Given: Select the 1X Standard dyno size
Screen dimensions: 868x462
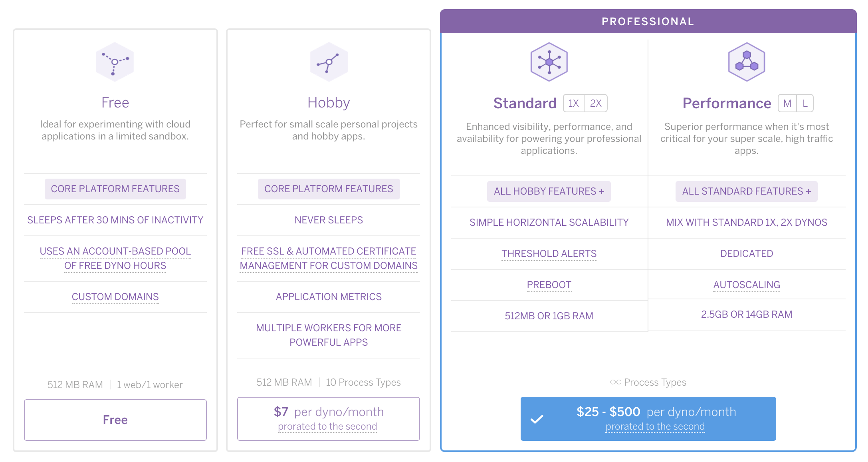Looking at the screenshot, I should click(574, 104).
